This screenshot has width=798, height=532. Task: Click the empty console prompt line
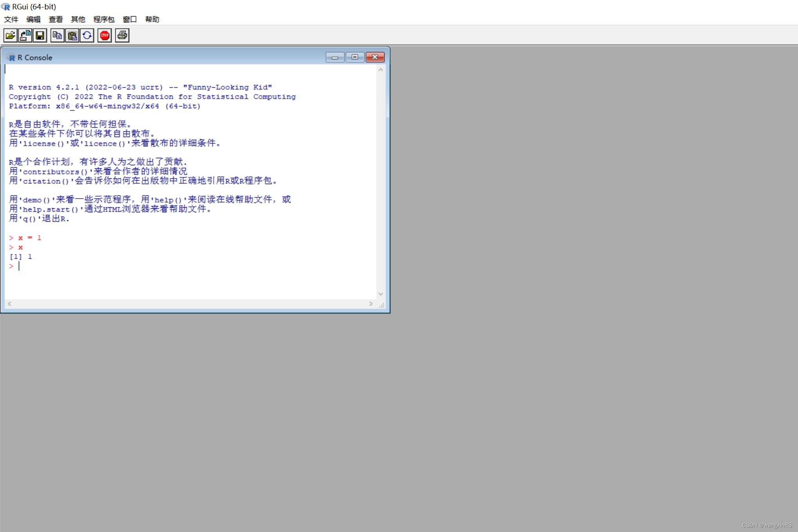click(x=14, y=266)
